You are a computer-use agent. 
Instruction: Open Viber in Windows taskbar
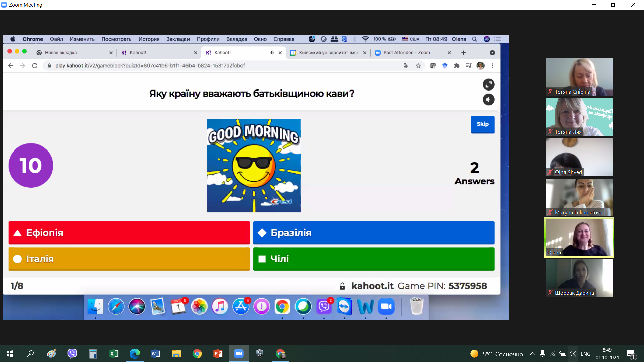[72, 354]
